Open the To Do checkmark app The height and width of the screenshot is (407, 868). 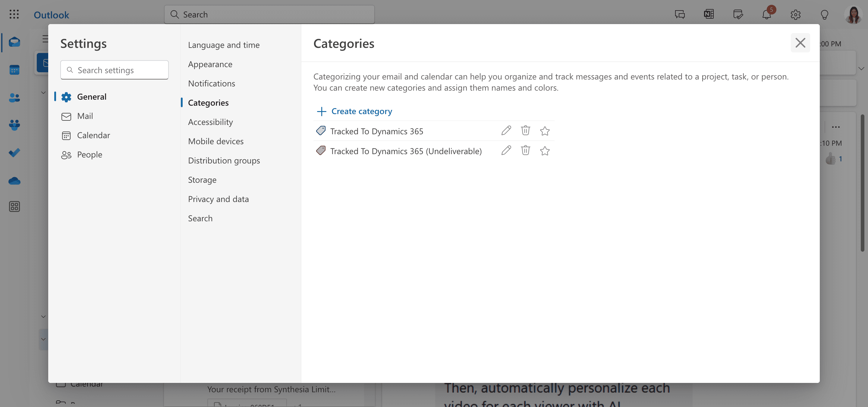tap(14, 153)
